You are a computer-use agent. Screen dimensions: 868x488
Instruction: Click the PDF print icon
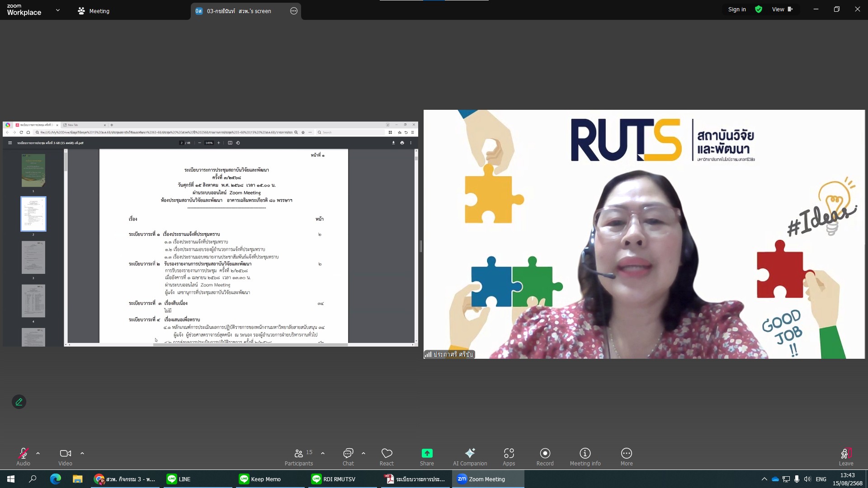click(x=402, y=143)
